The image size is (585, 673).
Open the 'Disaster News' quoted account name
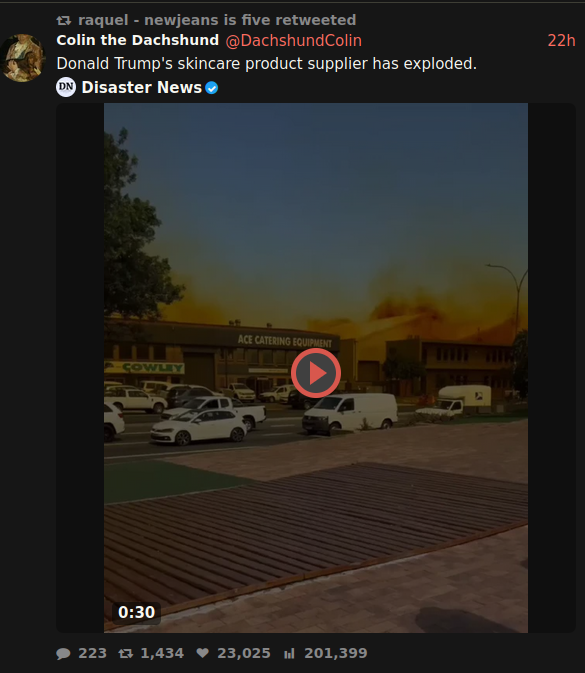142,88
